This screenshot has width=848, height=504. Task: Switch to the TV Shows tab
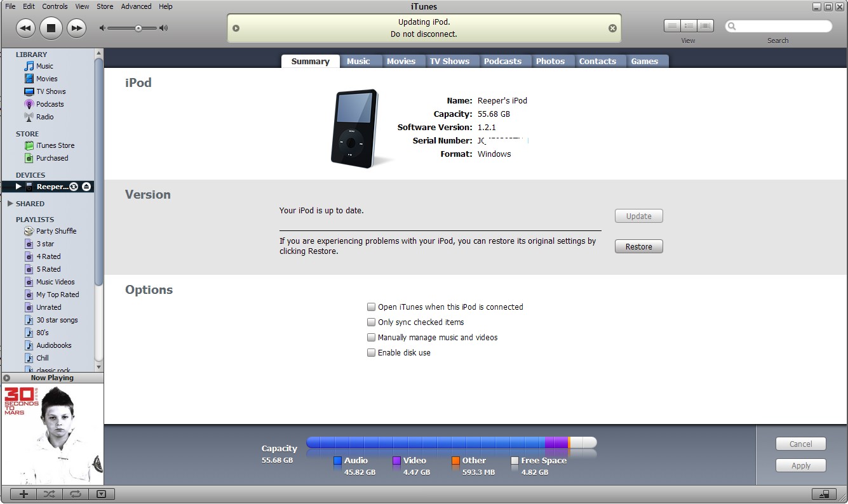pyautogui.click(x=450, y=61)
